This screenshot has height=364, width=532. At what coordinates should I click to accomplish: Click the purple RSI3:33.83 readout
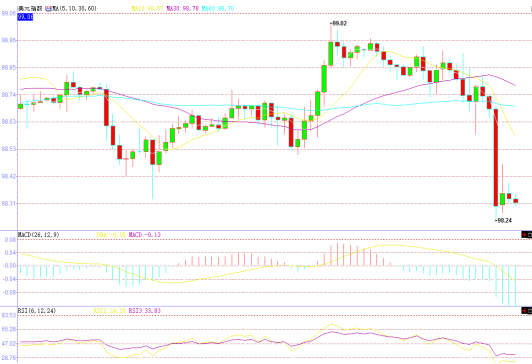tap(145, 311)
